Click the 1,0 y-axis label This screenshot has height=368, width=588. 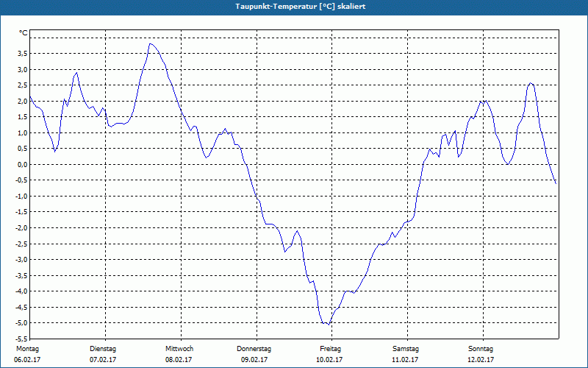click(x=22, y=132)
